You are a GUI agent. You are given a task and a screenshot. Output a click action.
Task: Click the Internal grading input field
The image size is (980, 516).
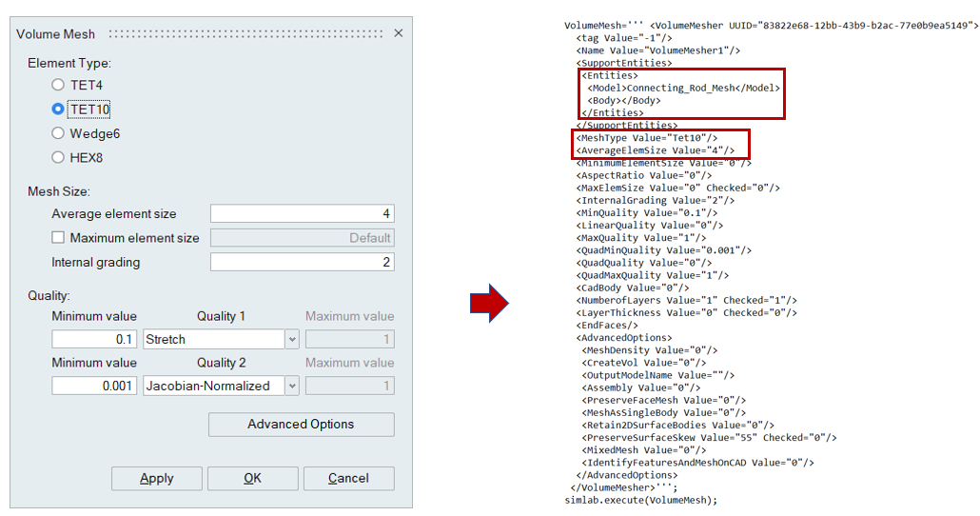tap(302, 262)
